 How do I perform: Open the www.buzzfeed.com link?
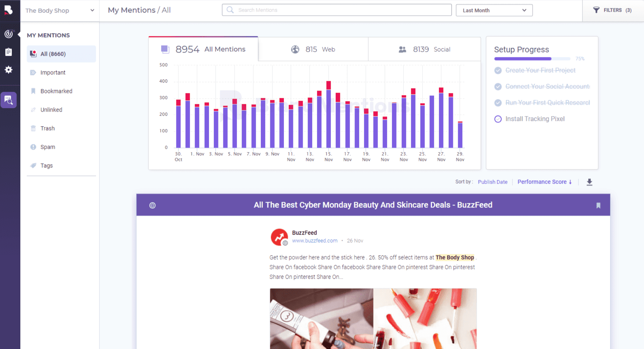[x=315, y=241]
